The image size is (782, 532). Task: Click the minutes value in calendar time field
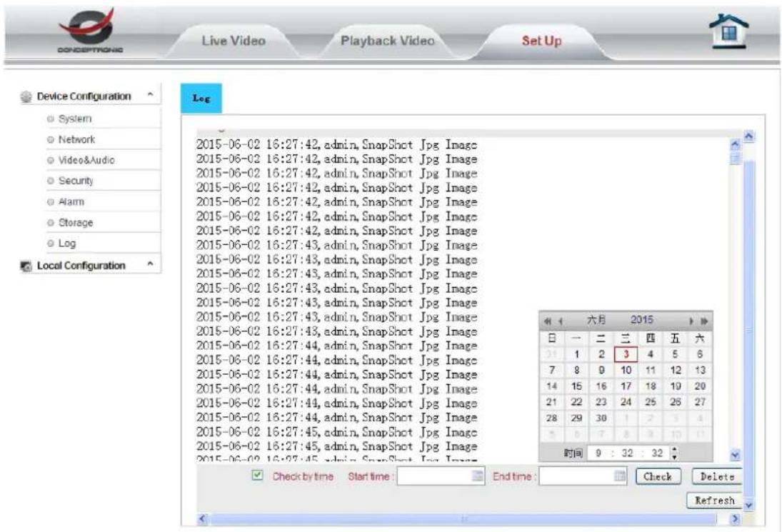[x=627, y=453]
